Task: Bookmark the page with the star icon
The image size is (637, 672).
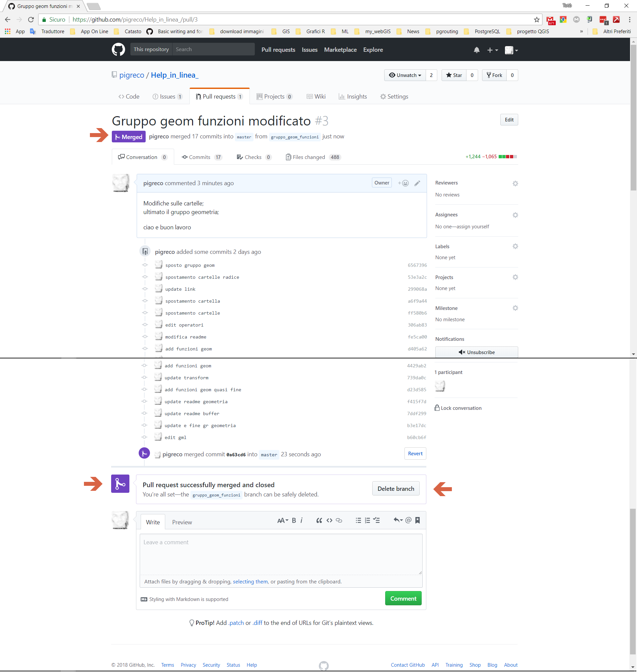Action: point(536,20)
